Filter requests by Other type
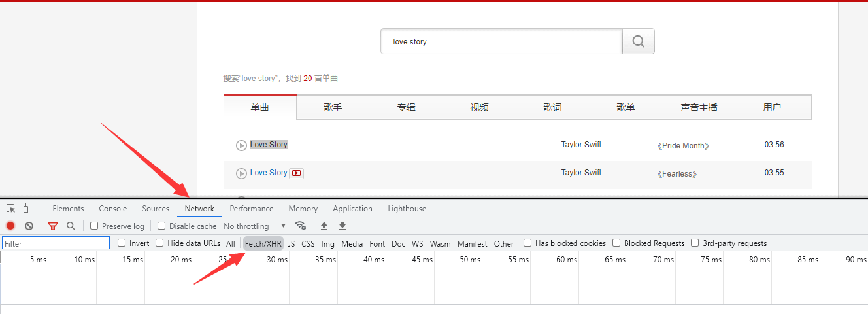 [x=504, y=243]
